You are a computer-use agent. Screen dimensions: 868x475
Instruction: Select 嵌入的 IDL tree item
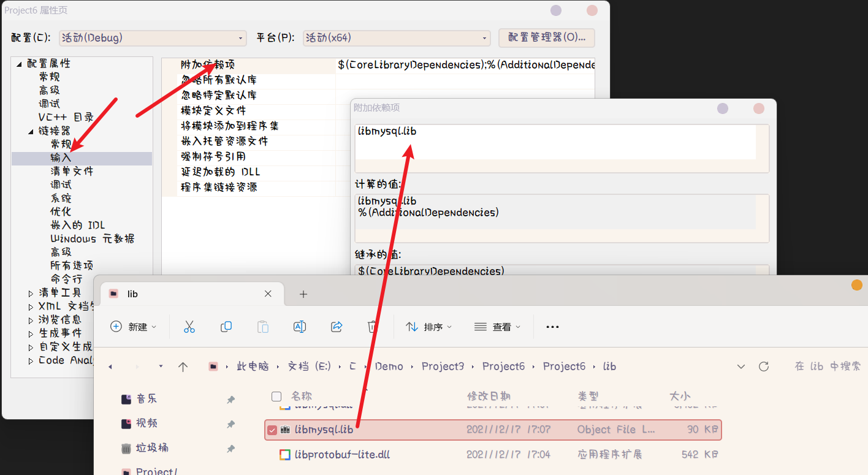pos(78,226)
